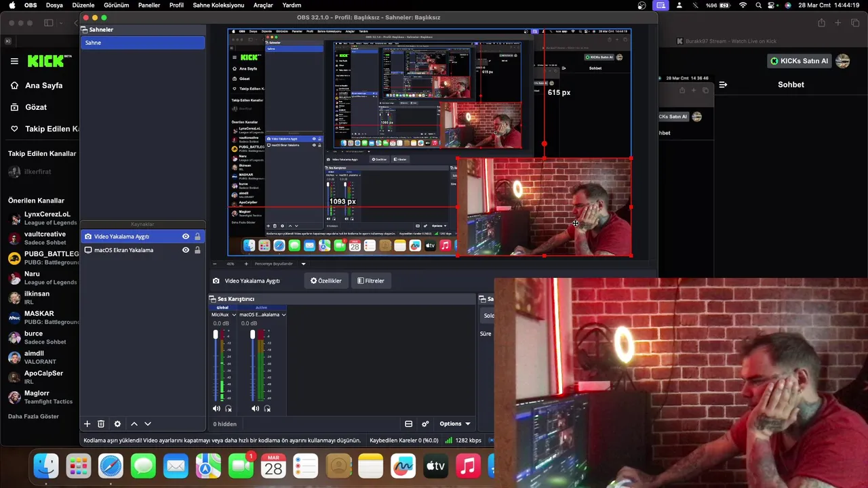868x488 pixels.
Task: Open the Paneller menu
Action: 149,5
